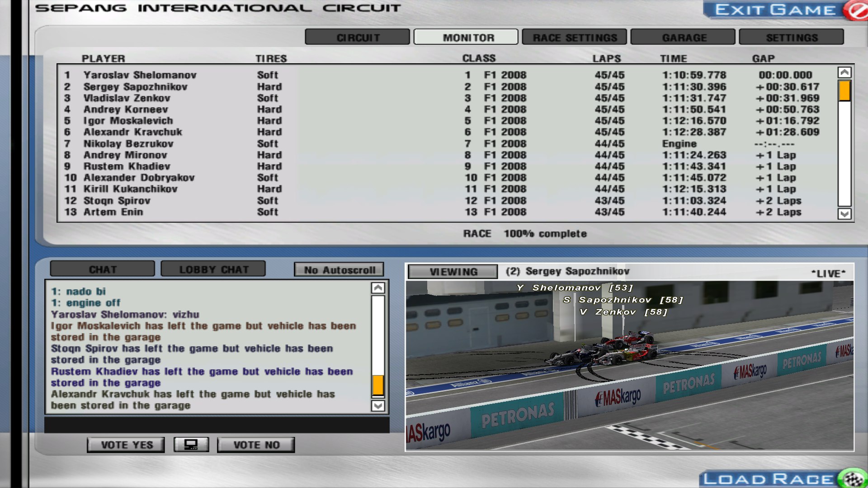Switch to the Lobby Chat tab
Image resolution: width=868 pixels, height=488 pixels.
click(x=213, y=269)
